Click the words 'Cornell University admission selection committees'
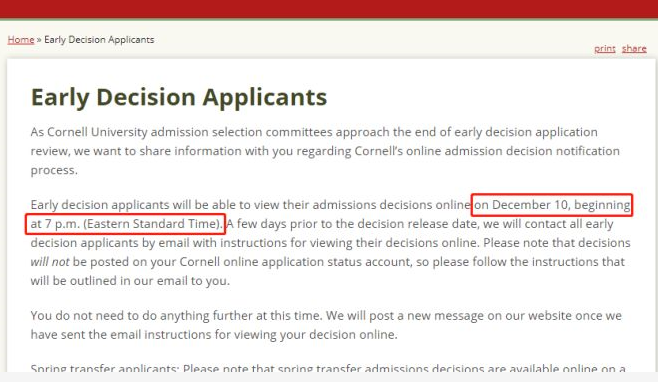 190,132
